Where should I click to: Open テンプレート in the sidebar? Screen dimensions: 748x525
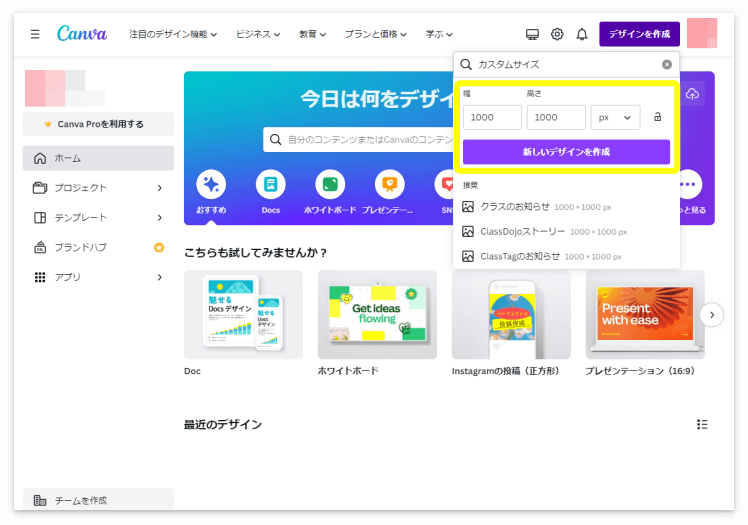(98, 218)
